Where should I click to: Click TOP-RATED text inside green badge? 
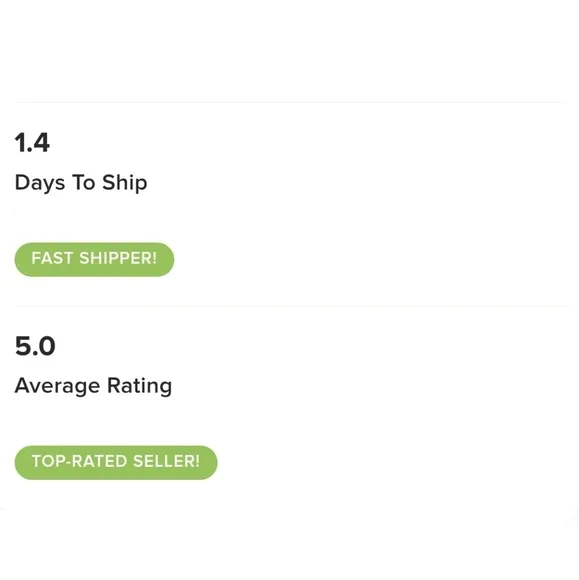(80, 461)
